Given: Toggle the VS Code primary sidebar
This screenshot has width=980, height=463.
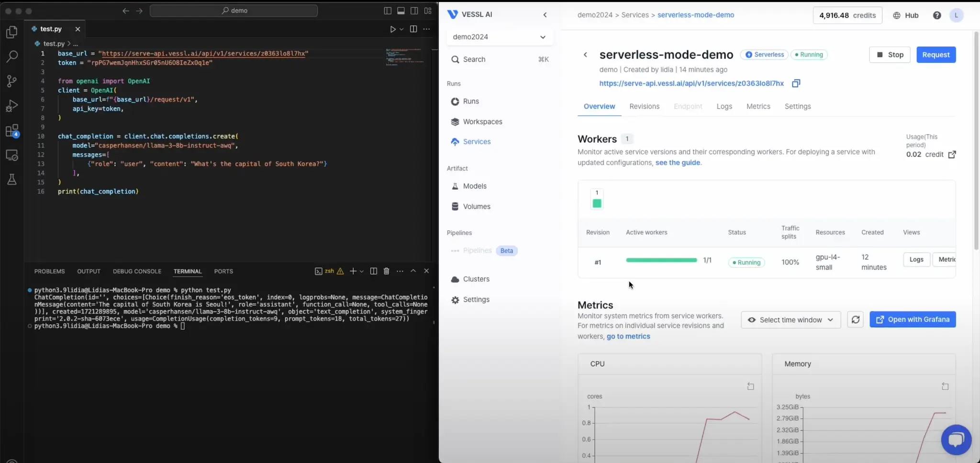Looking at the screenshot, I should tap(388, 11).
